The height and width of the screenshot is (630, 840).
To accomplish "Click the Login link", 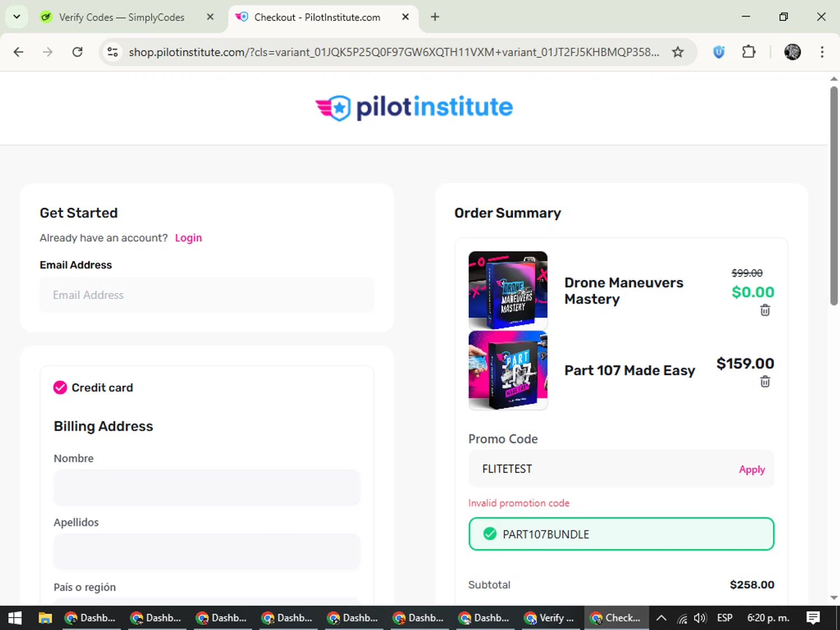I will pyautogui.click(x=188, y=238).
